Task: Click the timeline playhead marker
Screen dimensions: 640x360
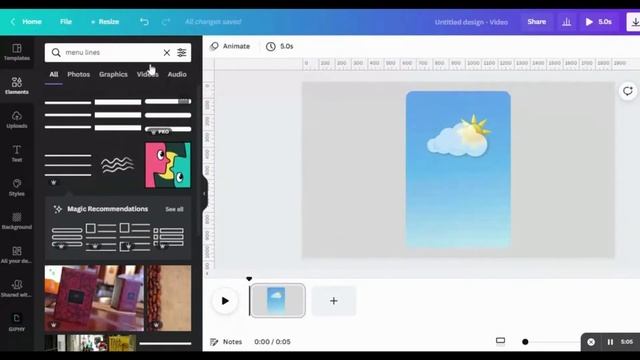Action: 249,279
